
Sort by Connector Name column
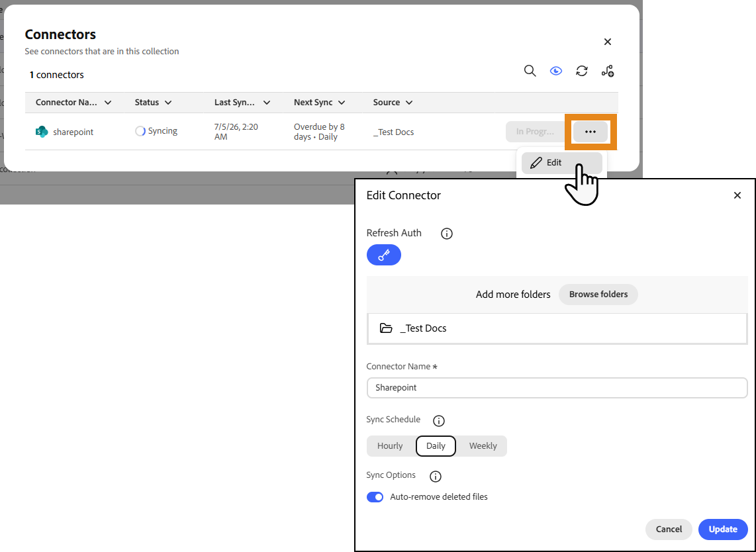pyautogui.click(x=73, y=102)
